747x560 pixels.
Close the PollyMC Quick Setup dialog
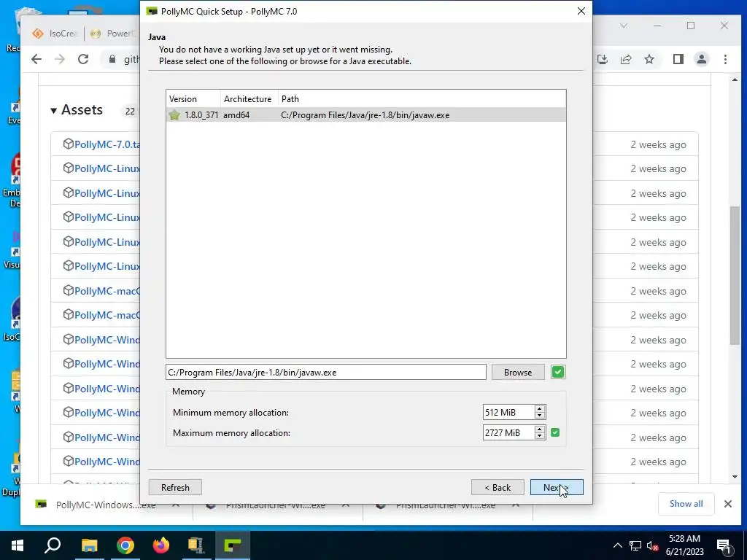[581, 11]
